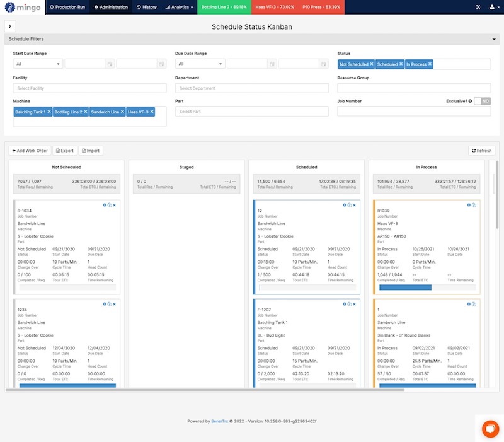Click Add Work Order button
The width and height of the screenshot is (504, 442).
click(30, 151)
